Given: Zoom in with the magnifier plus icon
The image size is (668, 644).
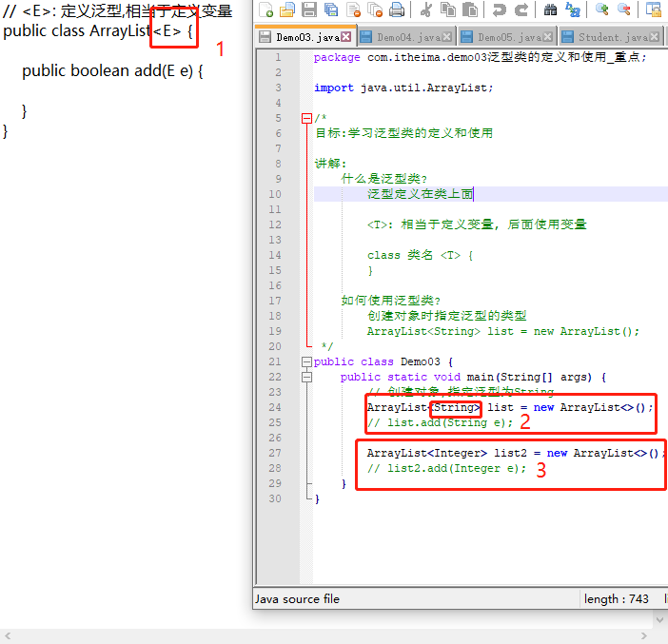Looking at the screenshot, I should (x=602, y=10).
